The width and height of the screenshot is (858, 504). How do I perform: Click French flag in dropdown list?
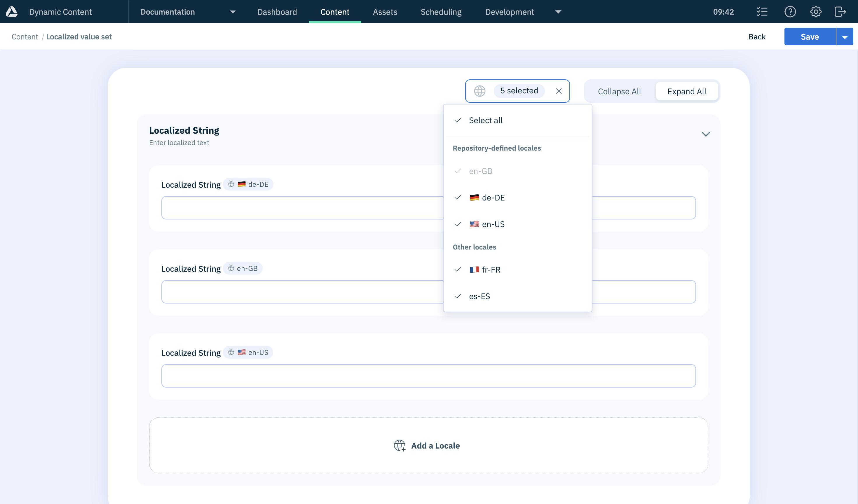click(x=474, y=270)
